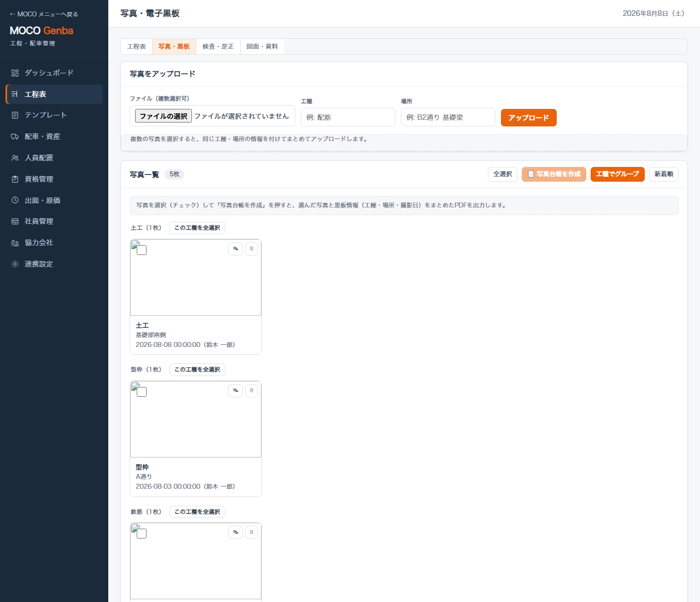Edit the 土工 photo with the pencil icon

pos(235,249)
